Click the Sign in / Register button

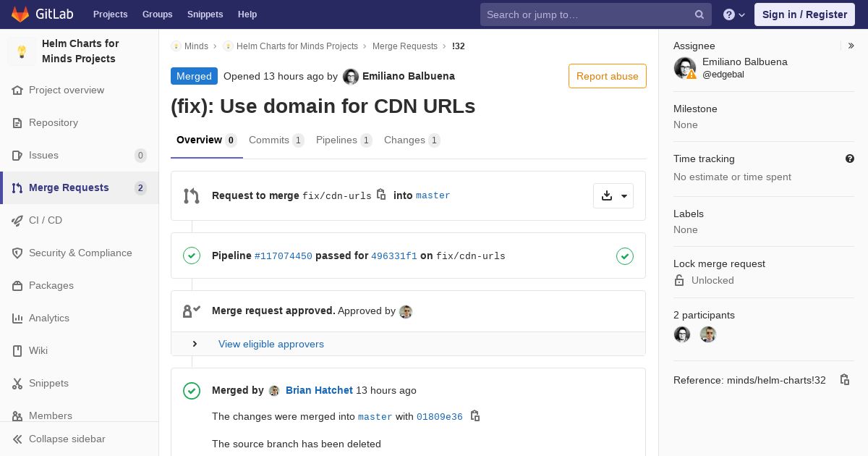[x=804, y=14]
